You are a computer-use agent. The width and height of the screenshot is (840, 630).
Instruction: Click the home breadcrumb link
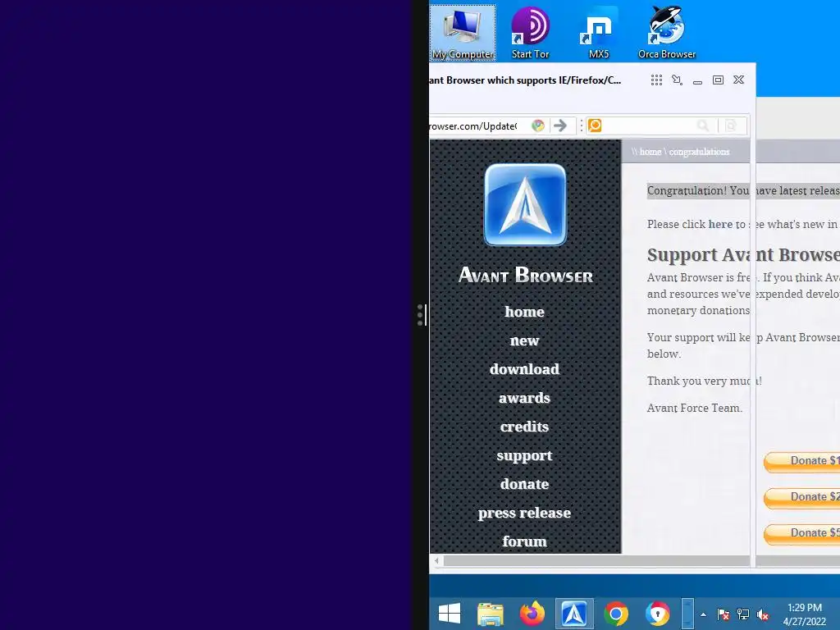[x=651, y=152]
